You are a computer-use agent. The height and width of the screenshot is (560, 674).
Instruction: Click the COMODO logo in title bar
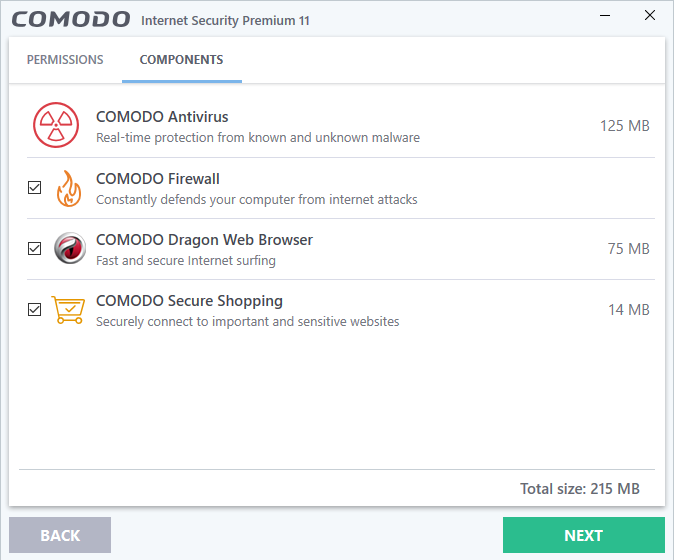point(71,19)
